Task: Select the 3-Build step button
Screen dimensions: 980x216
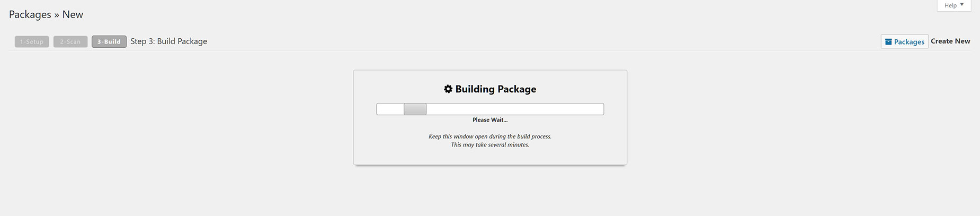Action: click(109, 41)
